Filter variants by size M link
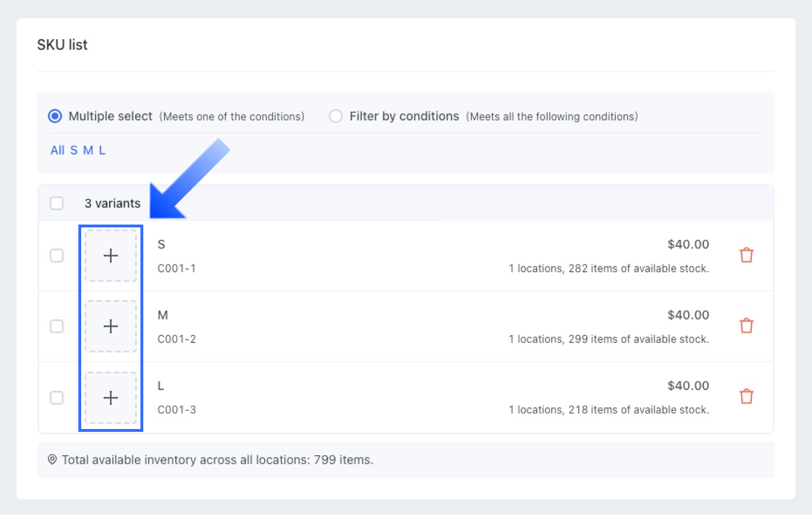This screenshot has width=812, height=515. (x=88, y=150)
